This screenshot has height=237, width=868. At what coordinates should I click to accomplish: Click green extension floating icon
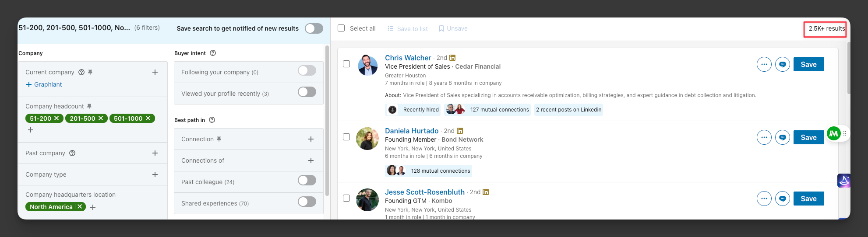tap(833, 133)
